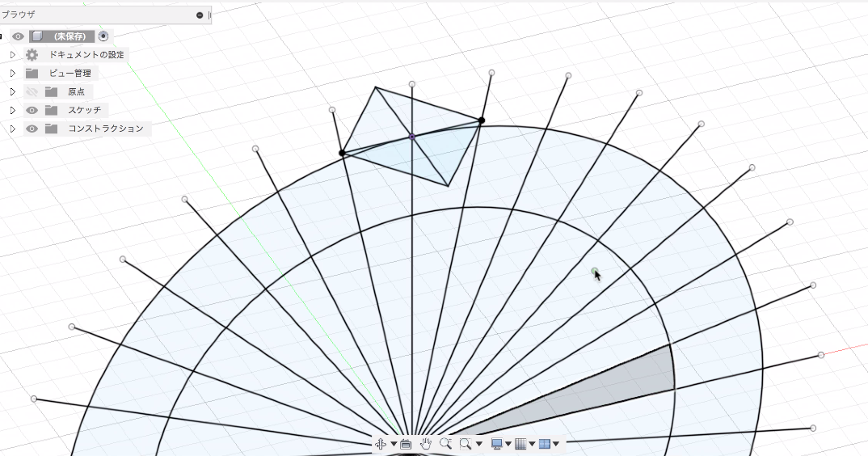Open Display Settings monitor icon
This screenshot has width=868, height=456.
(497, 444)
